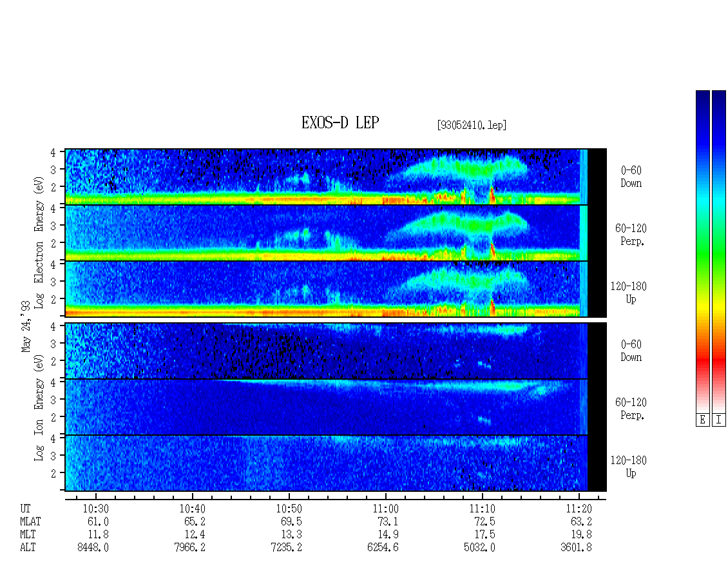
Task: Click the ALT row label
Action: (28, 548)
